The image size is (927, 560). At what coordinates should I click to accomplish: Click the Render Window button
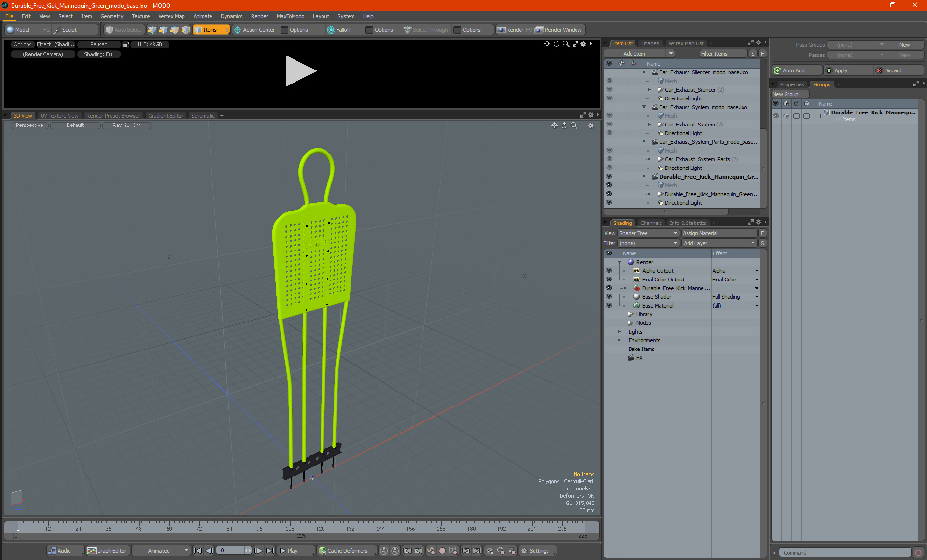559,30
